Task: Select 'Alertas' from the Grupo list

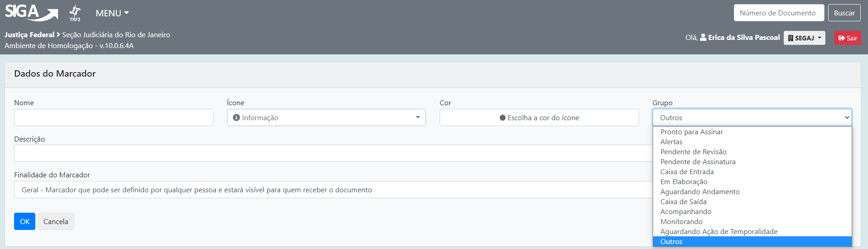Action: [671, 142]
